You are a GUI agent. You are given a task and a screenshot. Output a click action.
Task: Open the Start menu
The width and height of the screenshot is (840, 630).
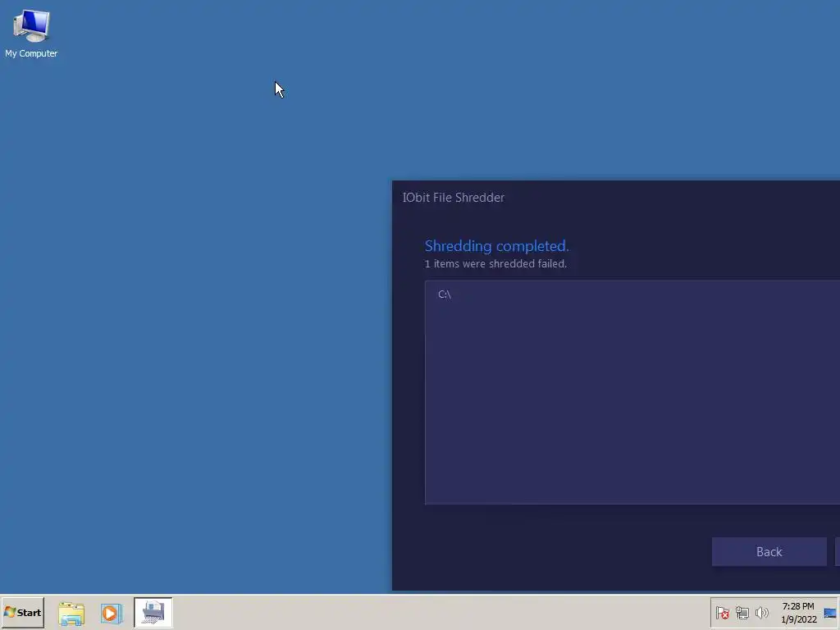pos(22,612)
